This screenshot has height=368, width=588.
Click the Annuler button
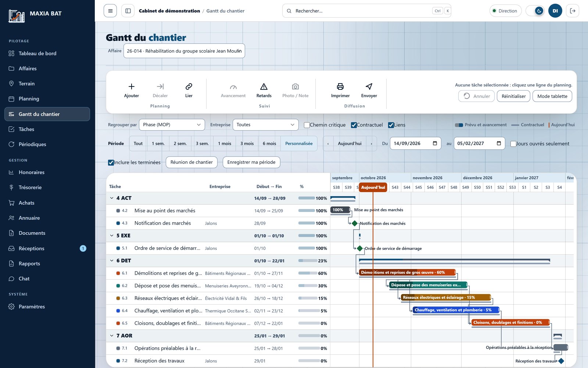pyautogui.click(x=476, y=96)
